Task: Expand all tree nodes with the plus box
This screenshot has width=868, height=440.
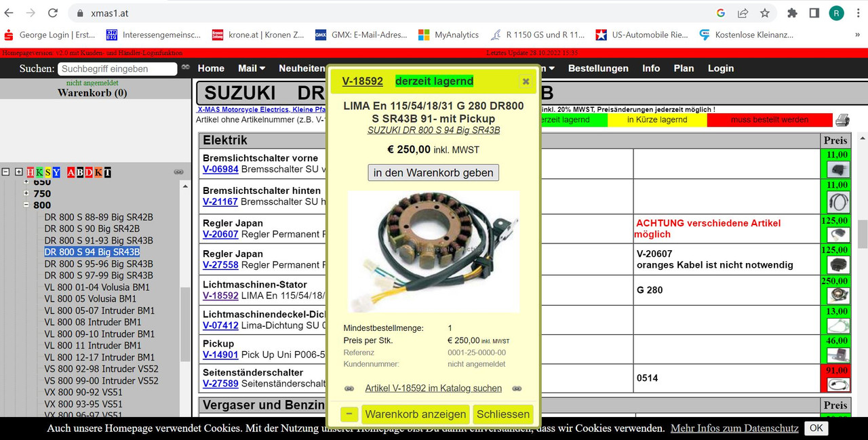Action: pyautogui.click(x=19, y=172)
